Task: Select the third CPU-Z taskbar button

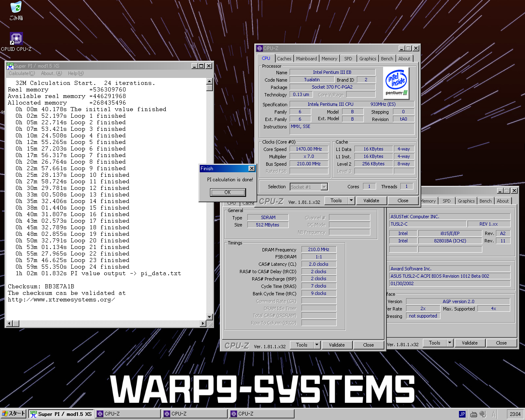Action: (x=262, y=414)
